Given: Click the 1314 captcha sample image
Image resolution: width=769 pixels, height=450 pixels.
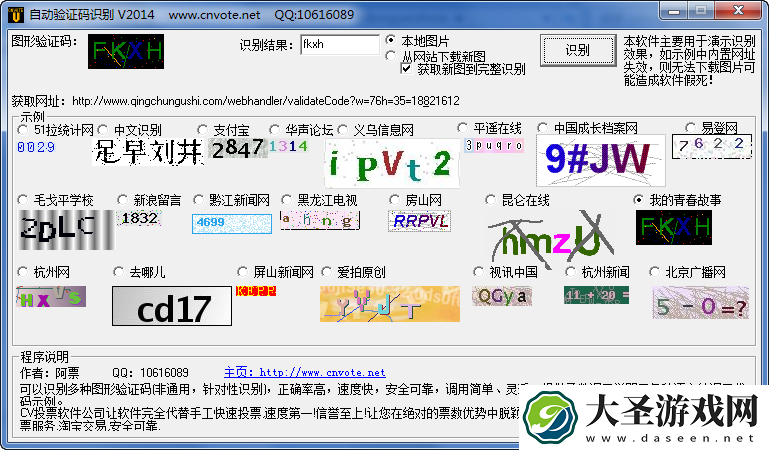Looking at the screenshot, I should [288, 146].
